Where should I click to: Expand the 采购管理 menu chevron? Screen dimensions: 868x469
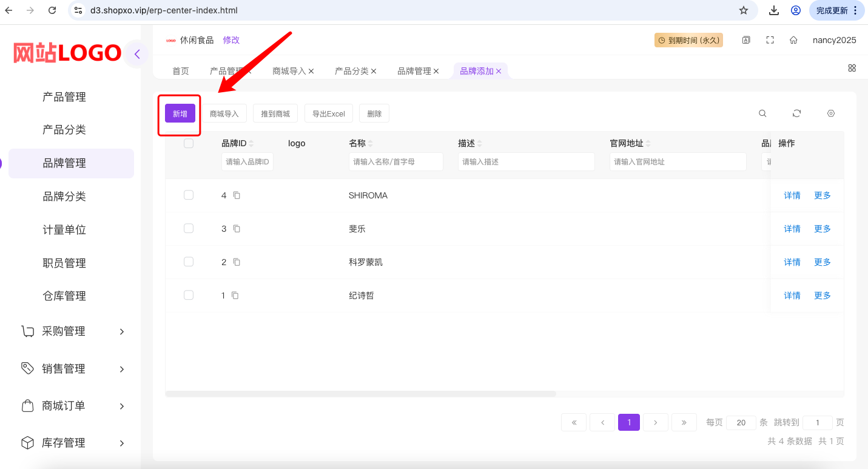coord(122,331)
